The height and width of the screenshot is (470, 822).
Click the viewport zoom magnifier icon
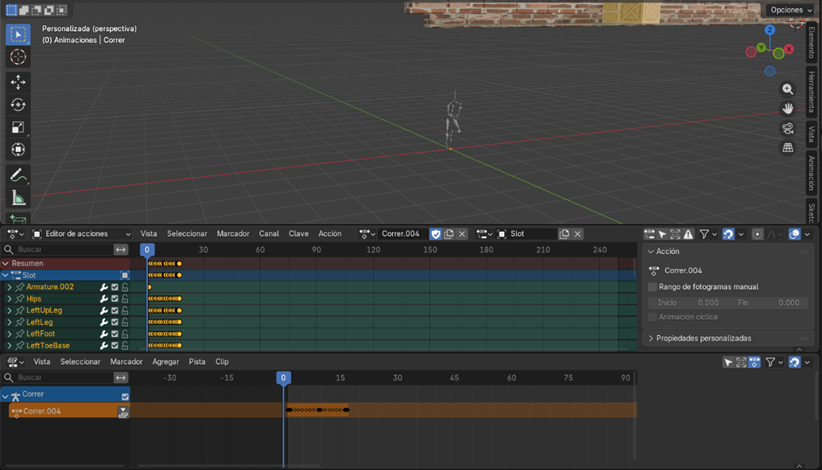[787, 89]
